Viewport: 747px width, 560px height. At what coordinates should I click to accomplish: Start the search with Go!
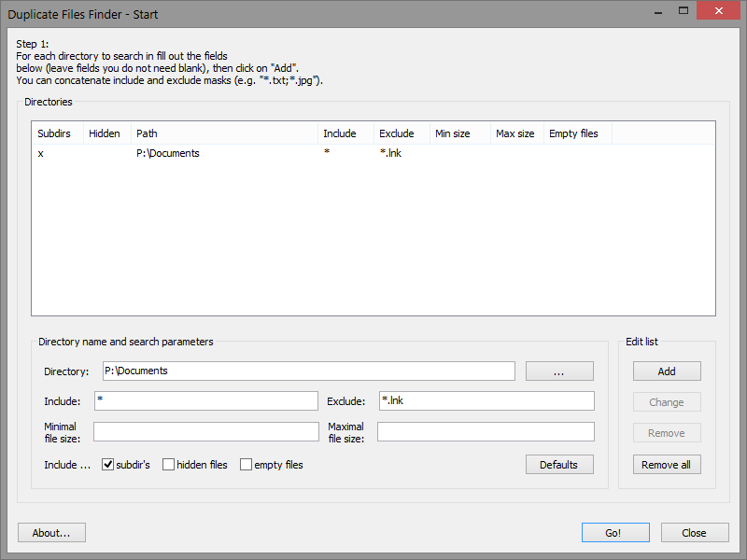coord(614,533)
